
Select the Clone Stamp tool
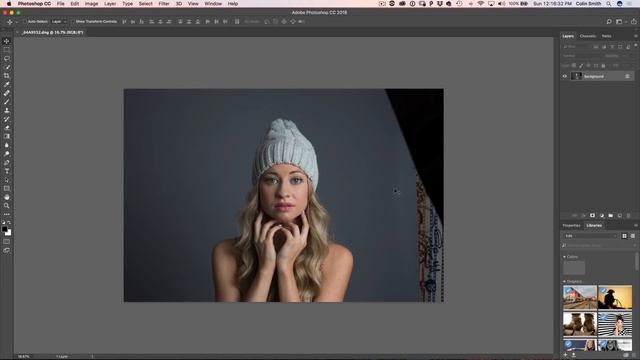pyautogui.click(x=7, y=110)
